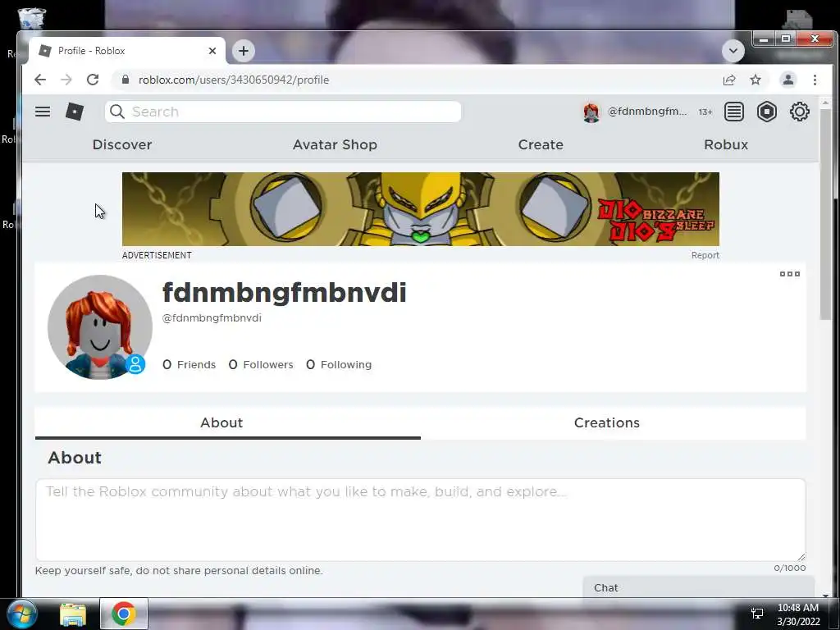This screenshot has height=630, width=840.
Task: Click the profile avatar image
Action: click(x=100, y=326)
